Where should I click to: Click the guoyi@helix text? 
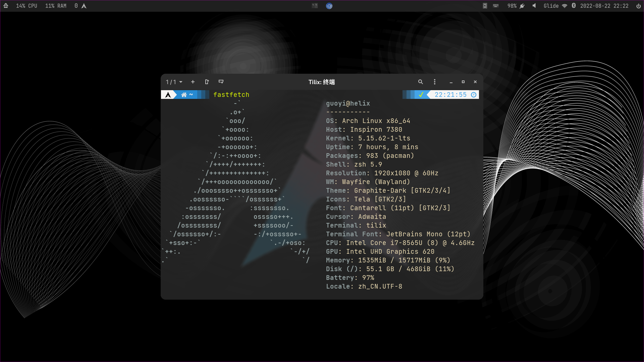348,104
